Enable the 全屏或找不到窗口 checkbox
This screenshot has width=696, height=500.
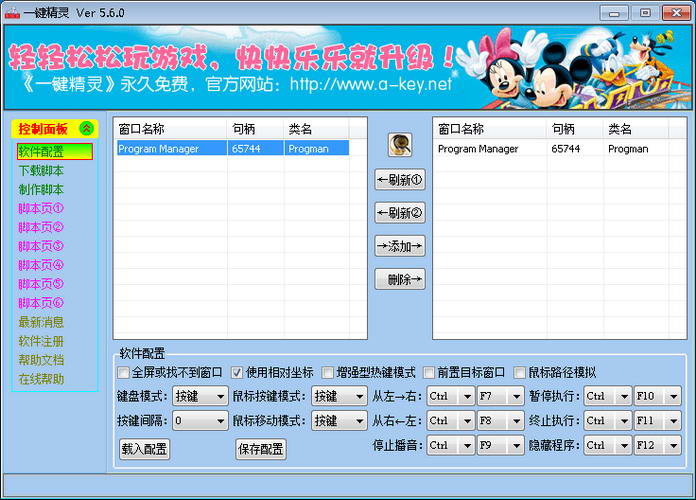click(x=124, y=372)
